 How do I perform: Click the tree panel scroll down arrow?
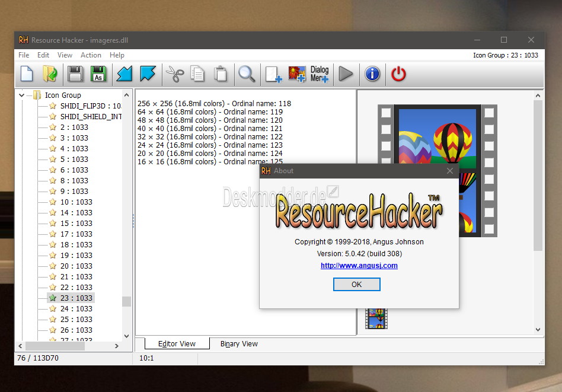pos(126,336)
